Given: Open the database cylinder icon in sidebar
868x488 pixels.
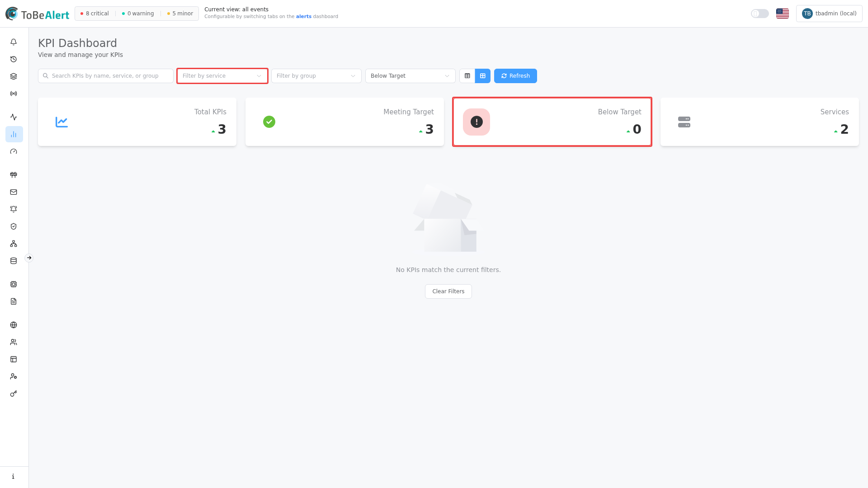Looking at the screenshot, I should point(14,261).
